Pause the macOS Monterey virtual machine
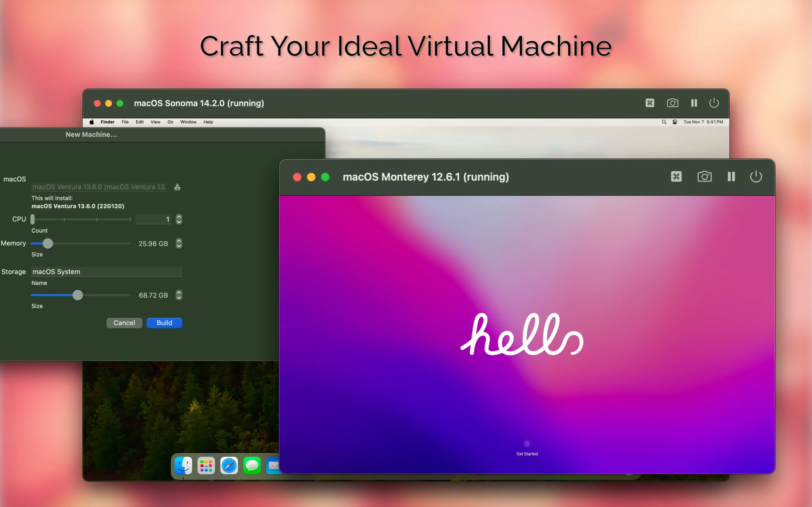 point(731,176)
